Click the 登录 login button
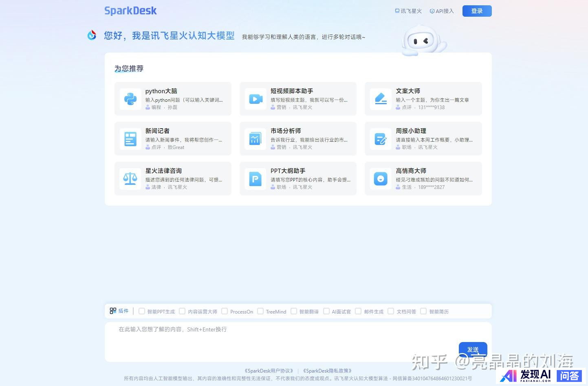This screenshot has height=386, width=588. [477, 11]
